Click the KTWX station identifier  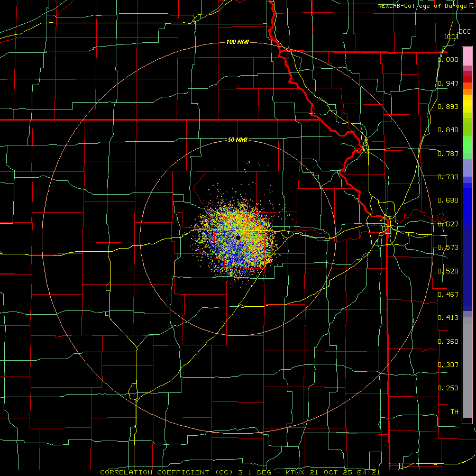tap(296, 472)
